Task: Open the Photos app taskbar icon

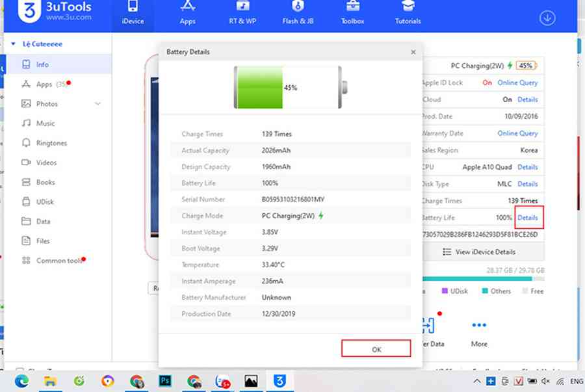Action: (x=251, y=381)
